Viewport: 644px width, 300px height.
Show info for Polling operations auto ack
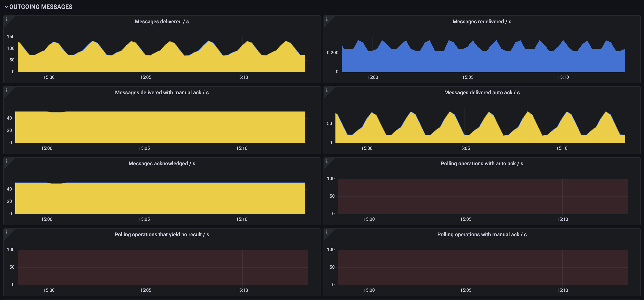tap(326, 161)
